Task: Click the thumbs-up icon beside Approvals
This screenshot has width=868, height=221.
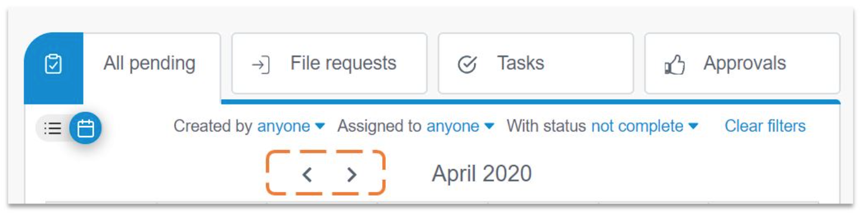Action: [x=674, y=65]
